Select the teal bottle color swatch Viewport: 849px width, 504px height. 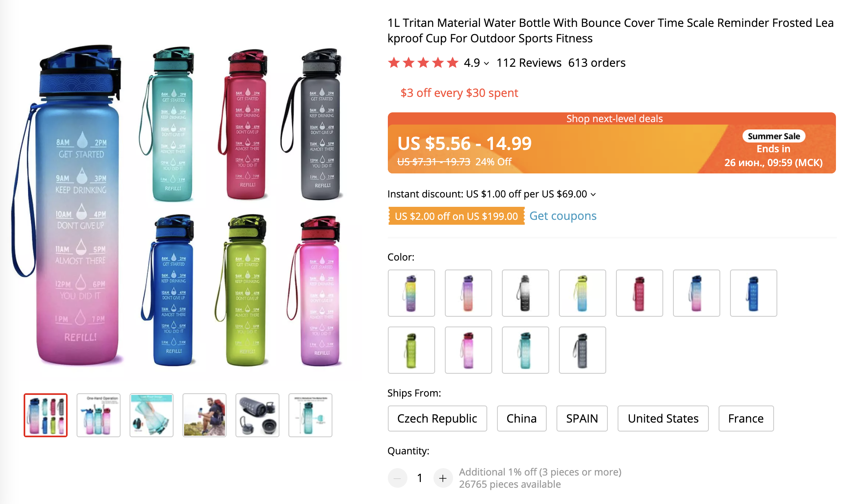pos(525,350)
